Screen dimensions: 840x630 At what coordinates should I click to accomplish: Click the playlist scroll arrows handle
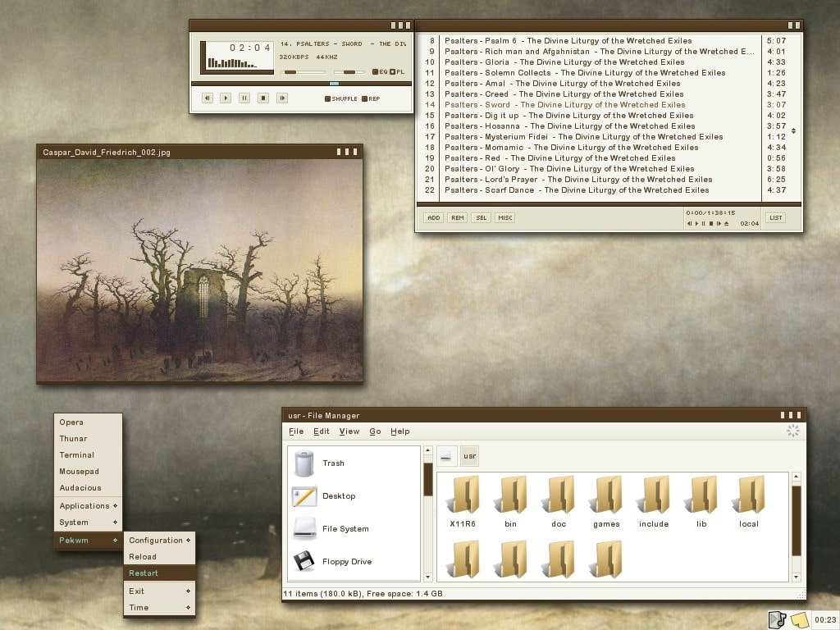coord(793,130)
